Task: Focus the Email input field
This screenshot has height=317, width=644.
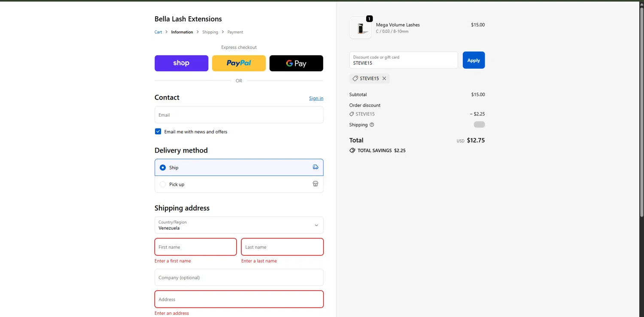Action: [x=239, y=115]
